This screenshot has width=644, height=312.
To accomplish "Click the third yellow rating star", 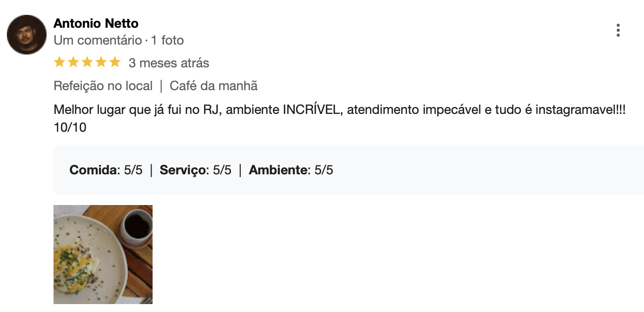I will 87,62.
